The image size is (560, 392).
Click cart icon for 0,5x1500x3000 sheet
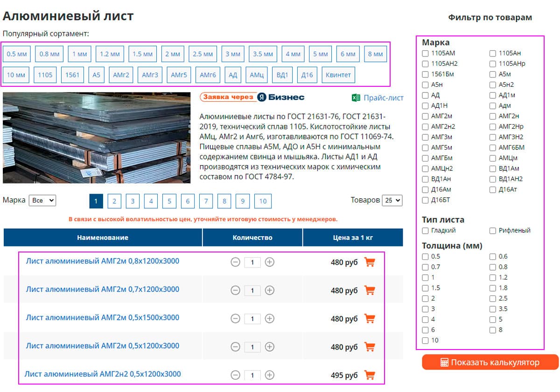(x=370, y=319)
